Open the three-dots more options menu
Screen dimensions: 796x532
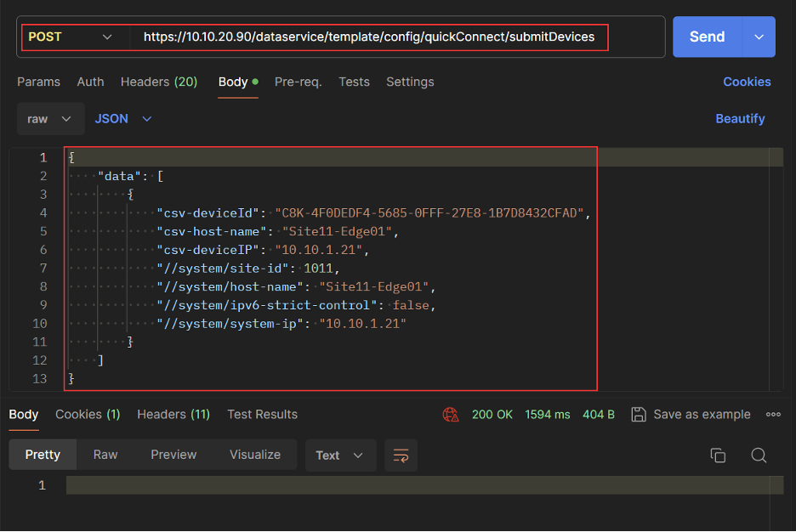(x=773, y=415)
